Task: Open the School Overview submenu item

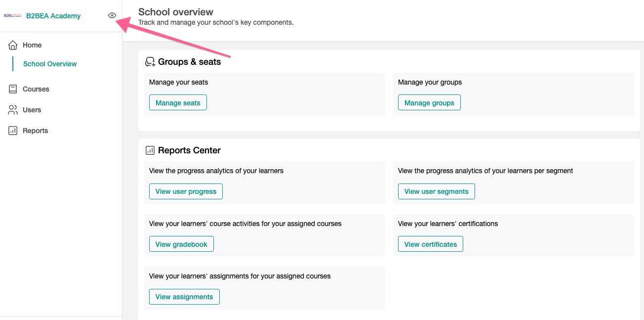Action: pos(50,64)
